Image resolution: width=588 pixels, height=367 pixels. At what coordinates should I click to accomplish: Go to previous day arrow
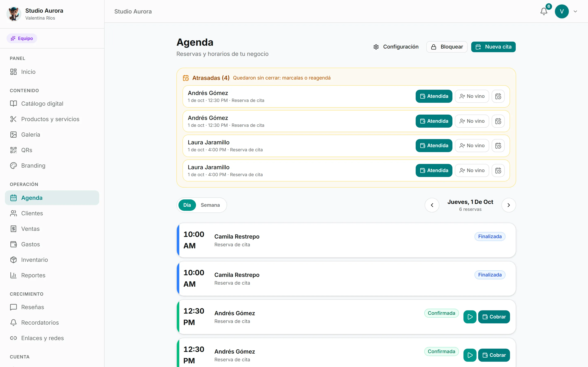(432, 205)
